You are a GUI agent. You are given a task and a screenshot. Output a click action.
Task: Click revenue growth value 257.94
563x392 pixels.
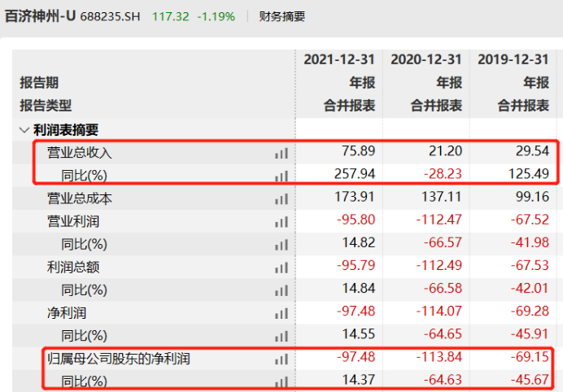355,174
